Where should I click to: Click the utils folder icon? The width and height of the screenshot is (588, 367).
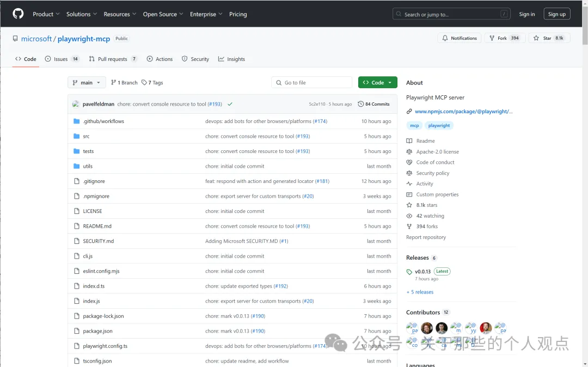(77, 166)
